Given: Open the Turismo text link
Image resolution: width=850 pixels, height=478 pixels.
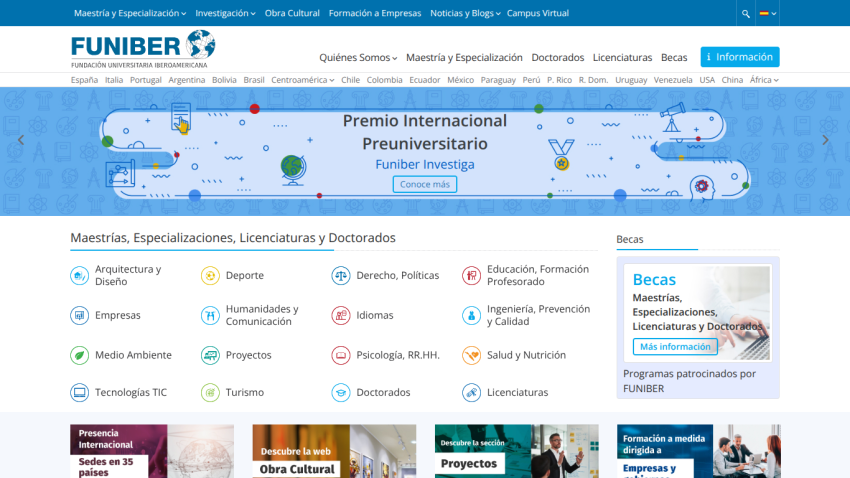Looking at the screenshot, I should (244, 392).
